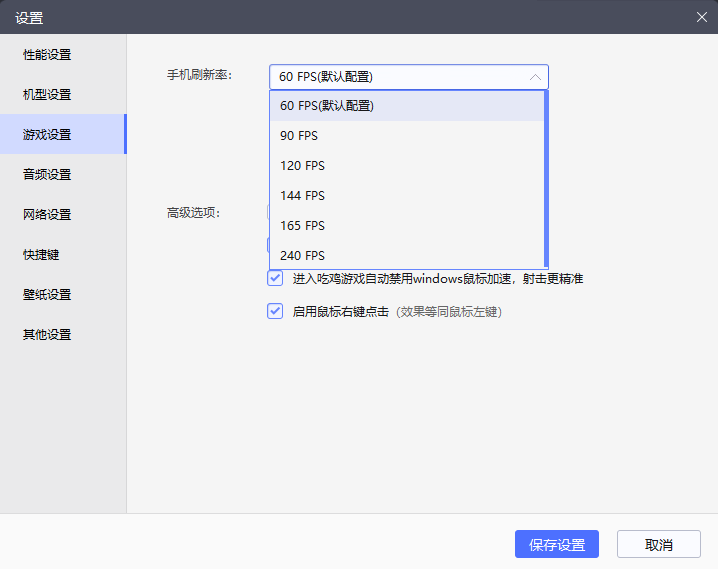Close the 设置 dialog window
The image size is (718, 569).
702,17
